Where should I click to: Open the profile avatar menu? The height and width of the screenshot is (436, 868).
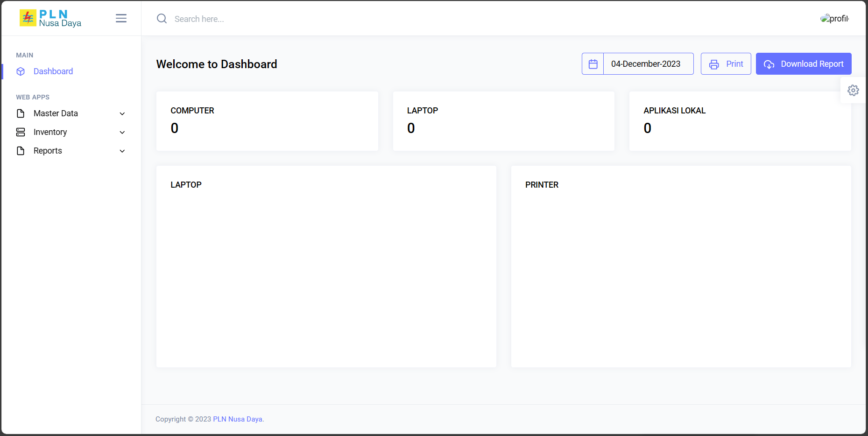point(834,19)
